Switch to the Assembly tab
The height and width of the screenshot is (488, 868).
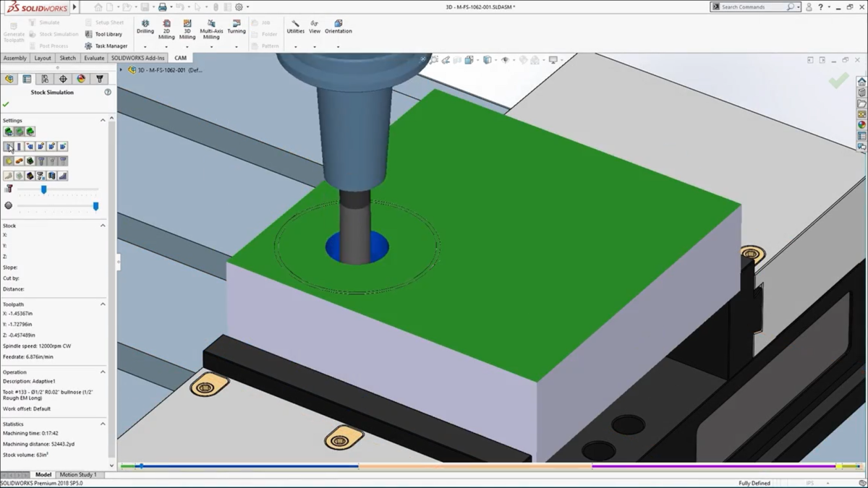14,58
